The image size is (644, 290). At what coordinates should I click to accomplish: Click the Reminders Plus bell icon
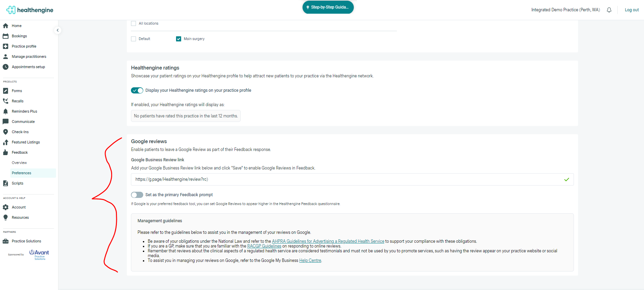[x=5, y=111]
